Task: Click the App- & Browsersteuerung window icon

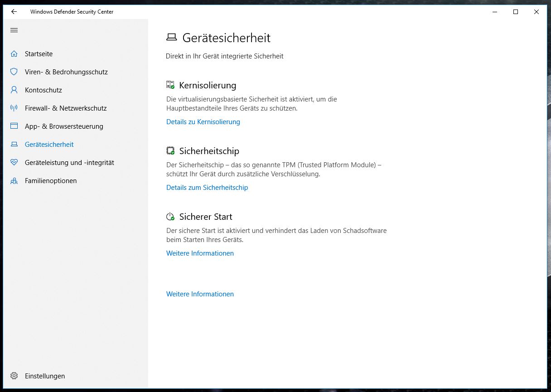Action: point(14,126)
